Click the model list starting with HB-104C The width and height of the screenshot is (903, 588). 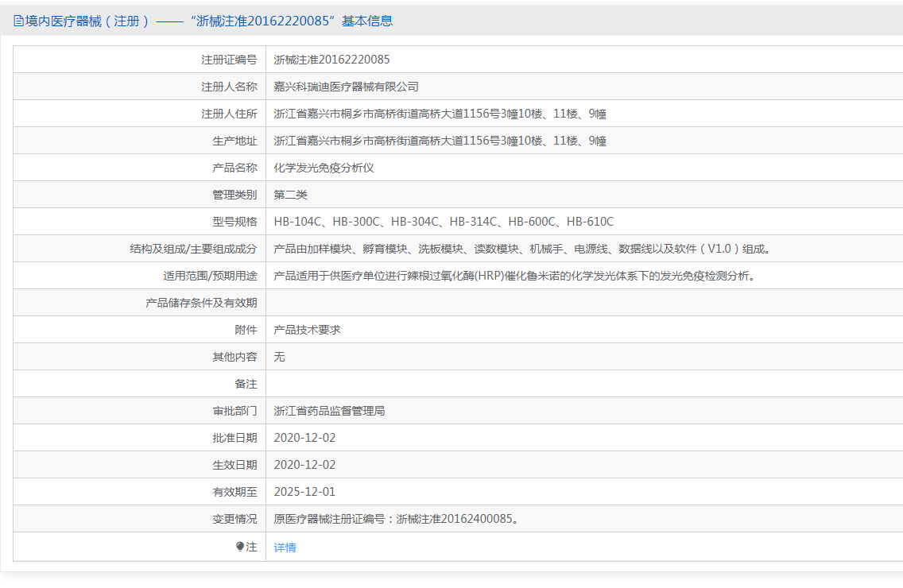pos(444,222)
